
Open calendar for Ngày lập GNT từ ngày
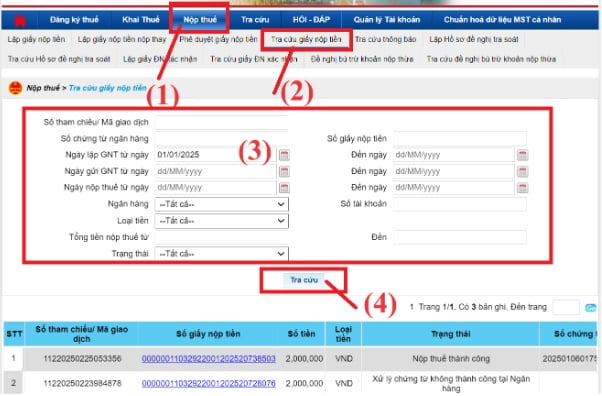point(284,155)
